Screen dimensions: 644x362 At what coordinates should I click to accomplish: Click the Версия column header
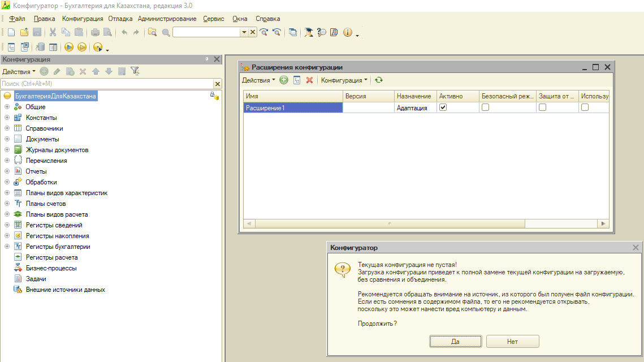point(369,96)
